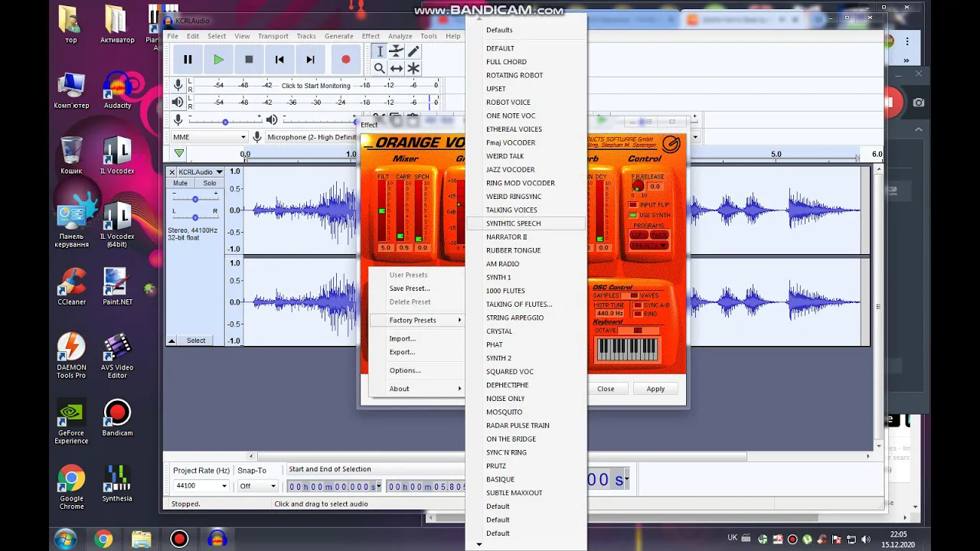Click PASTE program button in Orange Vocoder
Image resolution: width=980 pixels, height=551 pixels.
(x=658, y=235)
